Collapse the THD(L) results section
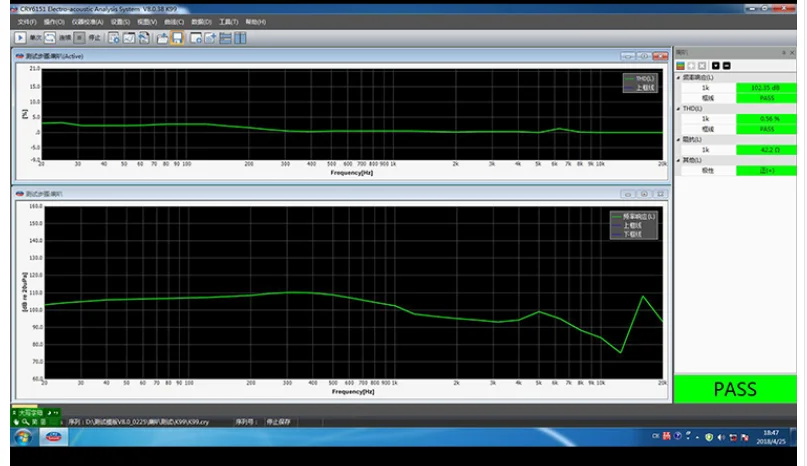The width and height of the screenshot is (807, 466). (x=678, y=108)
